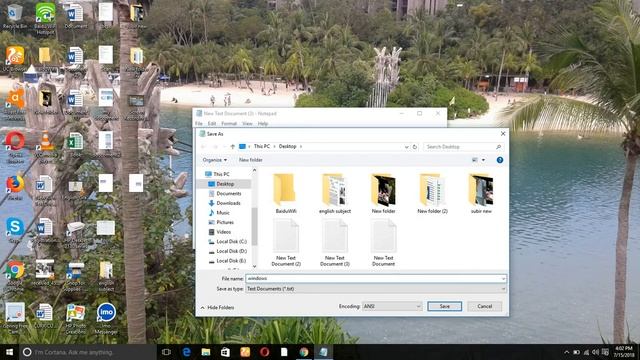Open Windows Store from the taskbar
The image size is (640, 360).
coord(225,352)
